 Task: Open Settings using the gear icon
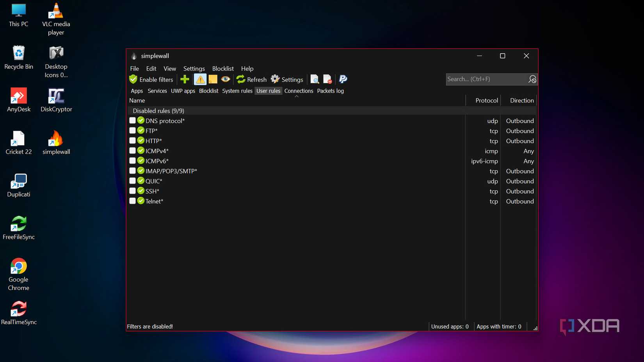(x=275, y=79)
